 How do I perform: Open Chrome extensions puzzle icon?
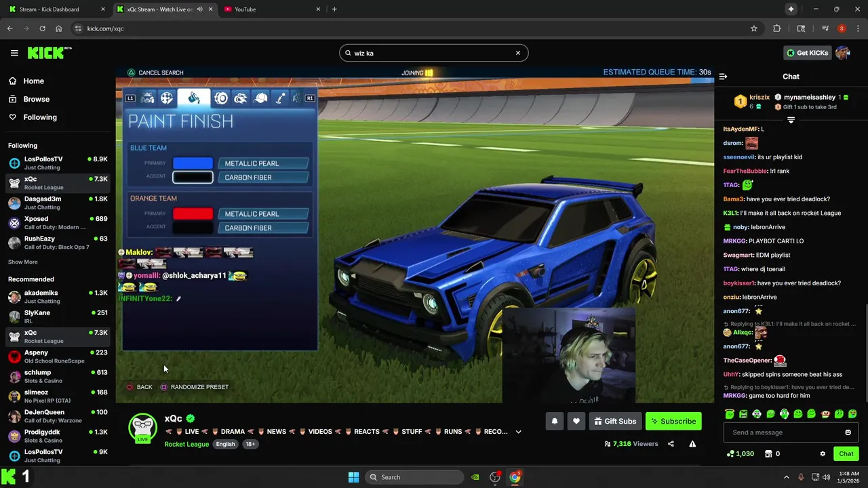(777, 28)
